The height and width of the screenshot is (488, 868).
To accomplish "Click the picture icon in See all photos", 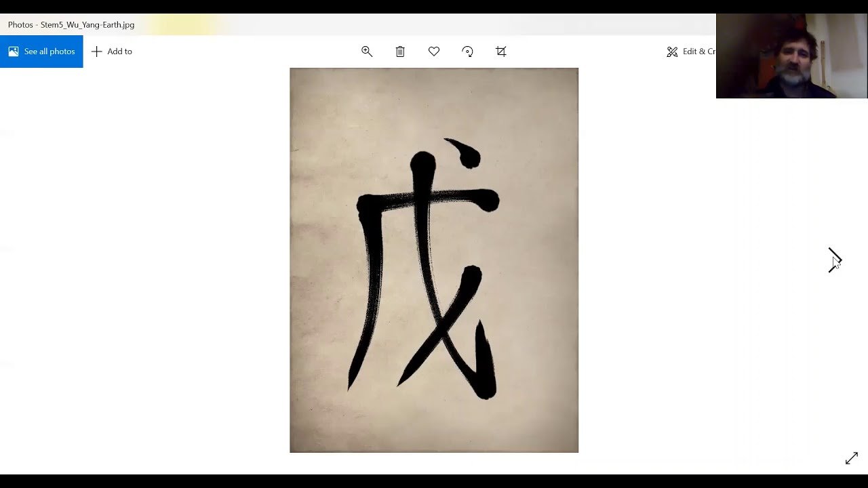I will coord(14,52).
